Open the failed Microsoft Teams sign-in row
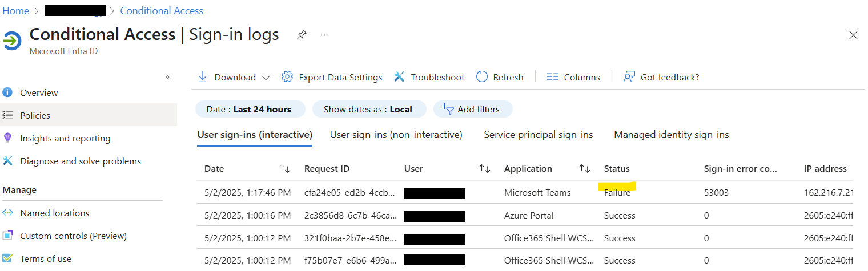868x271 pixels. tap(537, 193)
